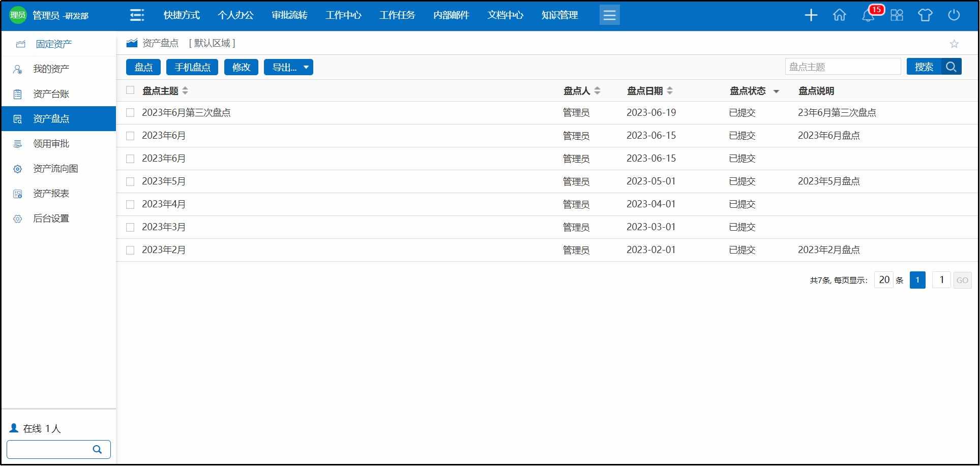Image resolution: width=980 pixels, height=467 pixels.
Task: Click the power logout icon
Action: point(954,15)
